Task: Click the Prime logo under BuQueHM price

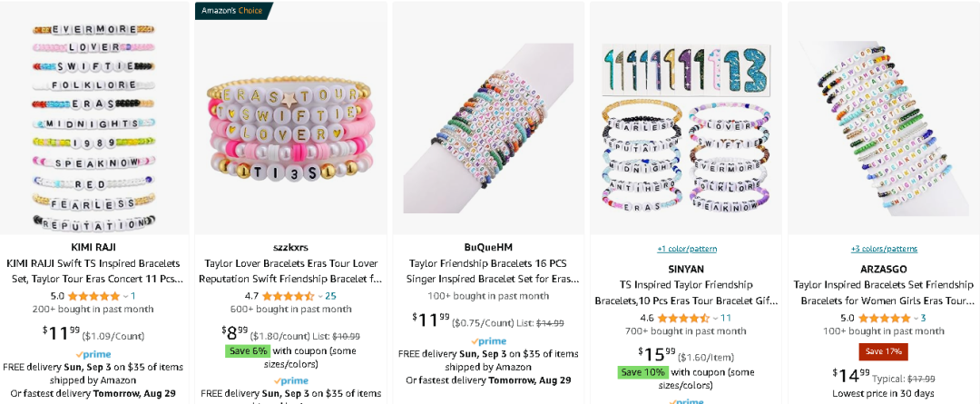Action: click(488, 340)
